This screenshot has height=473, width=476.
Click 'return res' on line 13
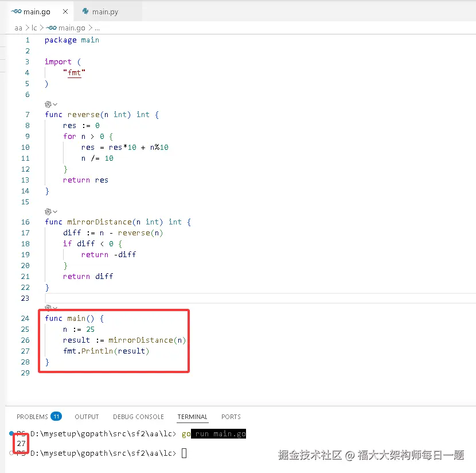point(85,180)
